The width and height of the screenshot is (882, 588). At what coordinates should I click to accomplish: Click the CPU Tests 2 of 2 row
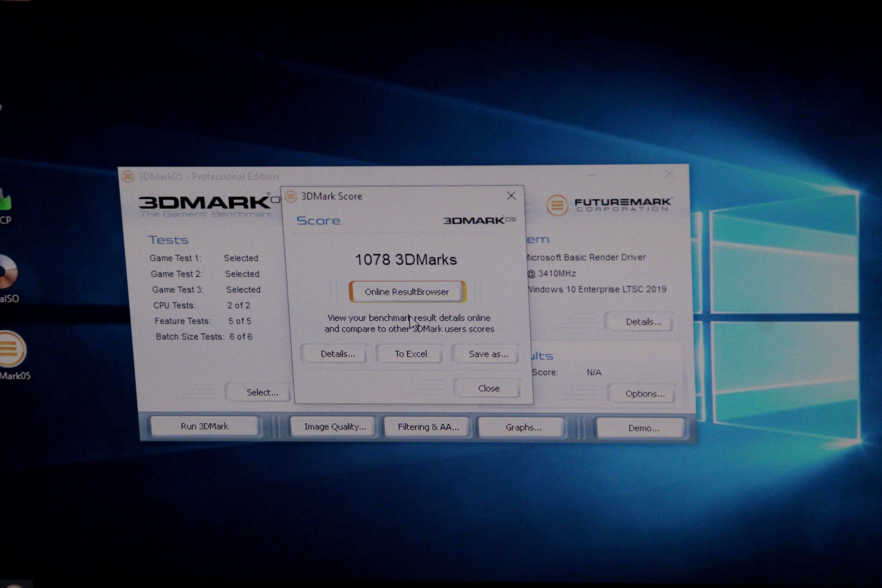202,305
